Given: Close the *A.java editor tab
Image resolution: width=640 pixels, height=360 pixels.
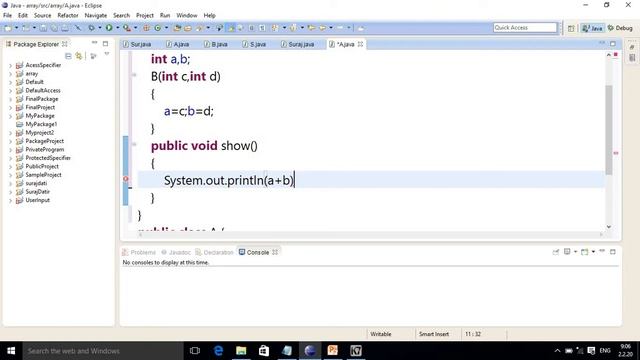Looking at the screenshot, I should [360, 44].
